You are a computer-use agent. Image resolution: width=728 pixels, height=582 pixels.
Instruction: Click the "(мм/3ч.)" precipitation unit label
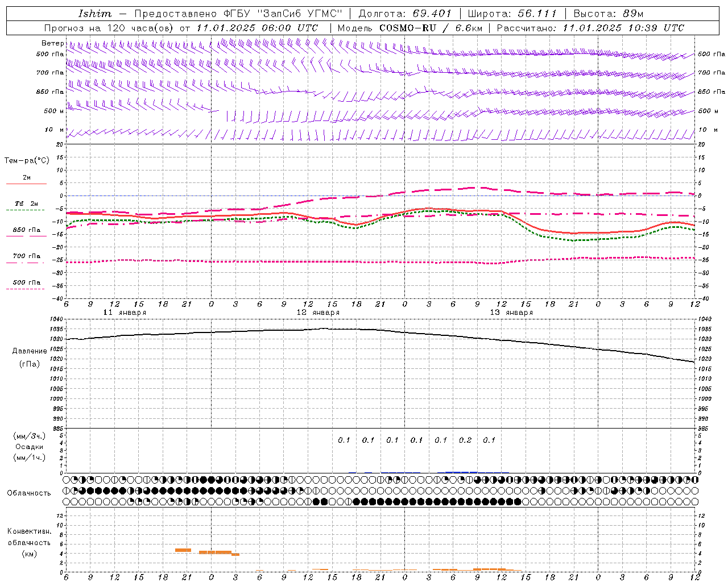[30, 436]
